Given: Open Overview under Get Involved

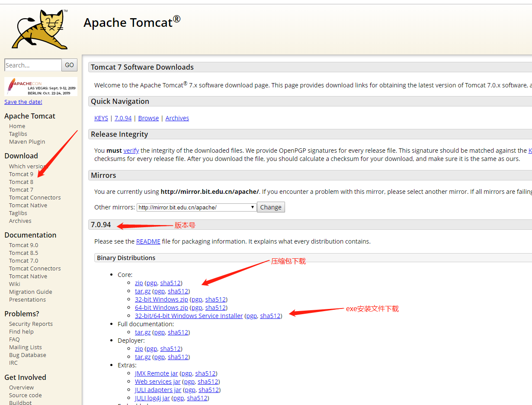Looking at the screenshot, I should pyautogui.click(x=22, y=387).
